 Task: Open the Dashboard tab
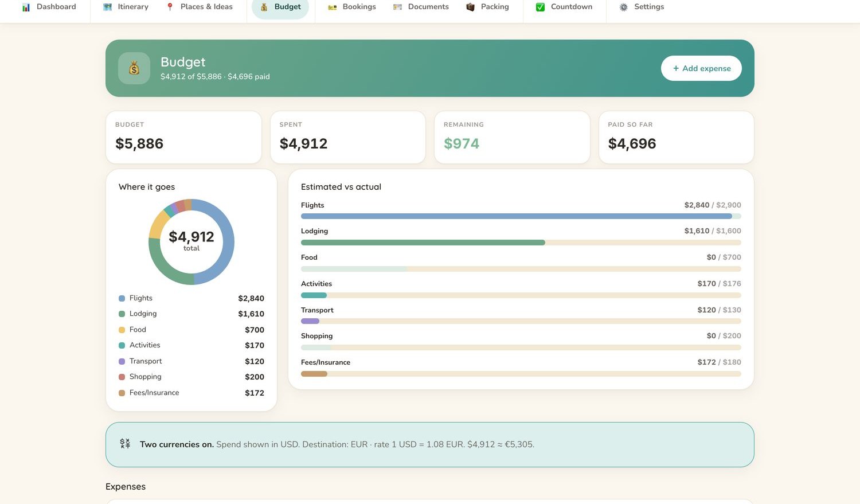(49, 7)
